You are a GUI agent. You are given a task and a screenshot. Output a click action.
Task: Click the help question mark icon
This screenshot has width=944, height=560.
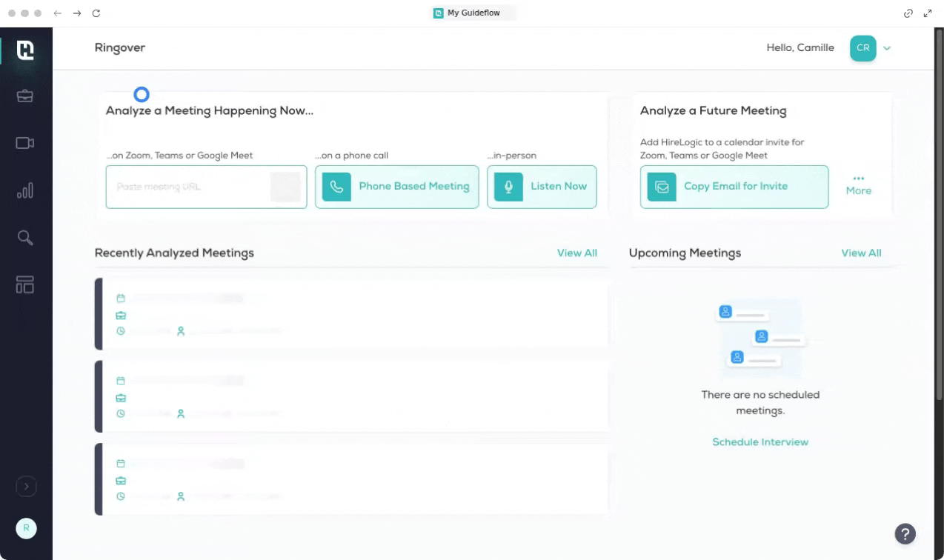click(x=905, y=533)
